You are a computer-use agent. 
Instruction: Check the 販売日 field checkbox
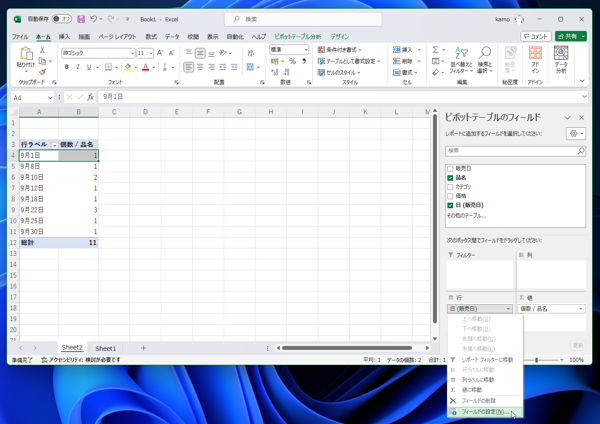(x=451, y=169)
